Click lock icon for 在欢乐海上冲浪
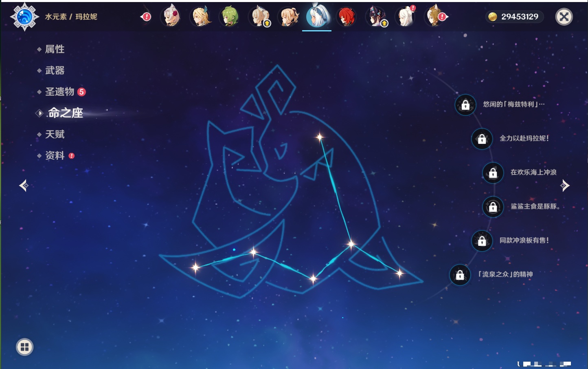This screenshot has width=588, height=369. [493, 173]
